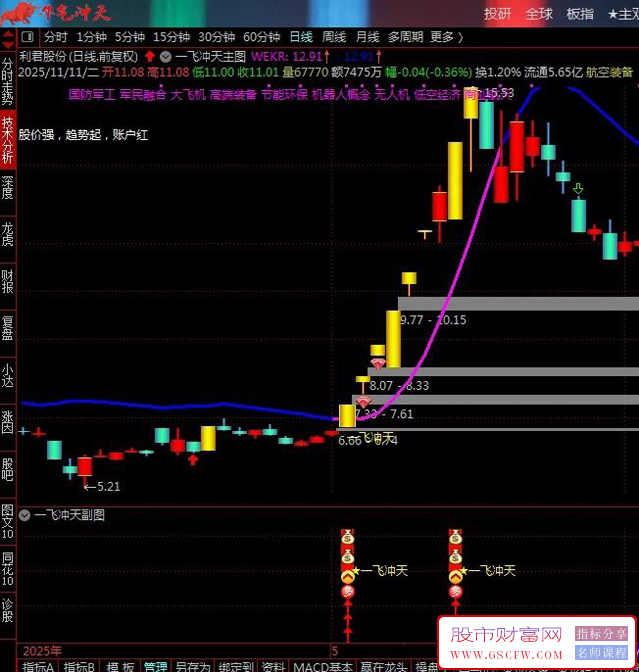This screenshot has height=672, width=639.
Task: Click the red up arrow at sidebar top
Action: point(8,34)
